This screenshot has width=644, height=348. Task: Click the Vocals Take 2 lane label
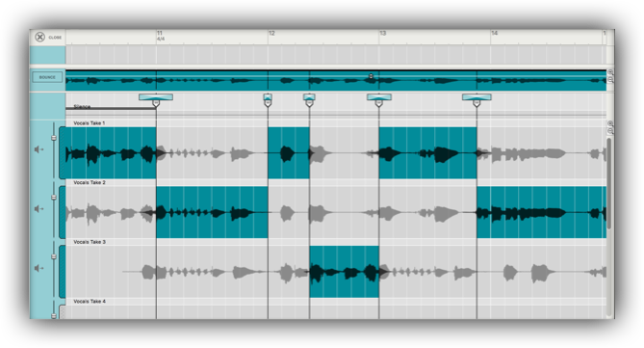[90, 182]
